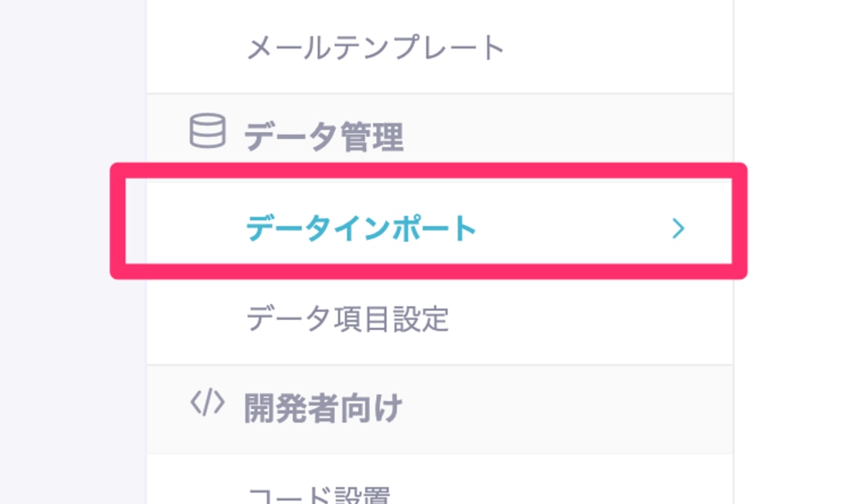The image size is (841, 504).
Task: Go to the mail template settings entry
Action: [x=439, y=47]
